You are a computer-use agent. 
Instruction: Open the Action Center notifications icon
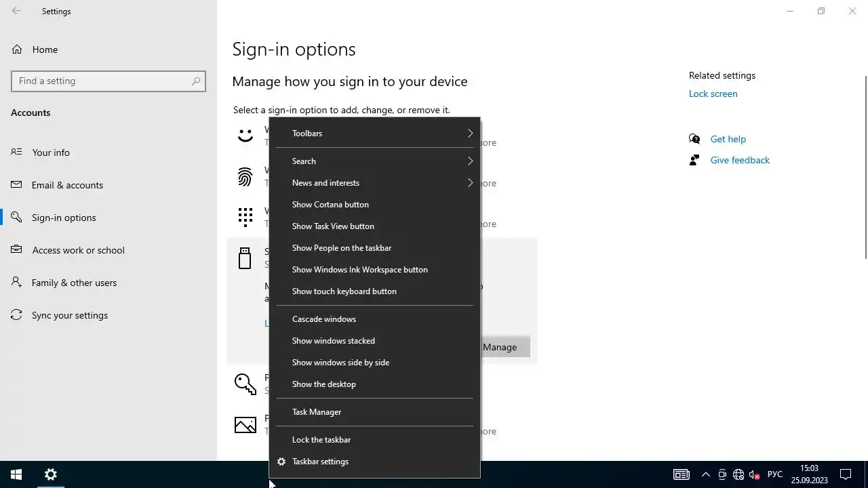[846, 474]
